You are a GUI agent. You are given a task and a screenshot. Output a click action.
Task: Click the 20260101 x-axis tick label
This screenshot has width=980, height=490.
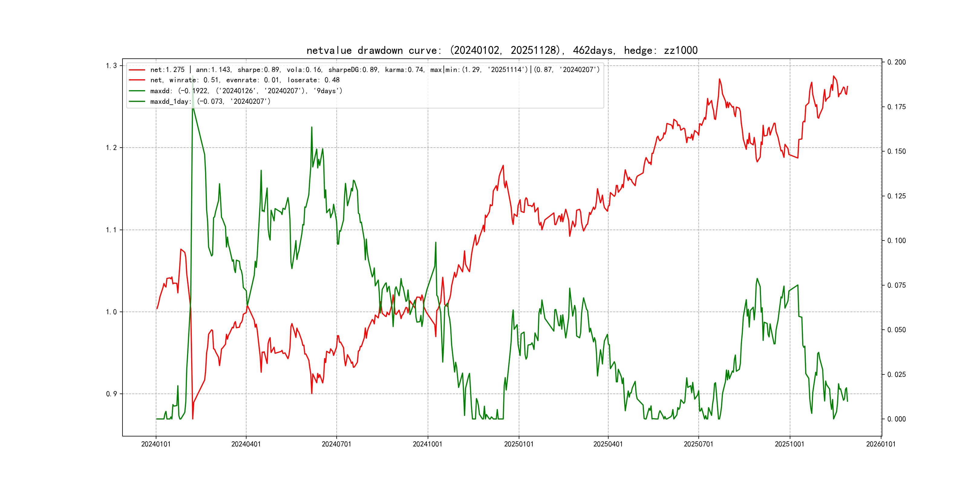pos(881,444)
